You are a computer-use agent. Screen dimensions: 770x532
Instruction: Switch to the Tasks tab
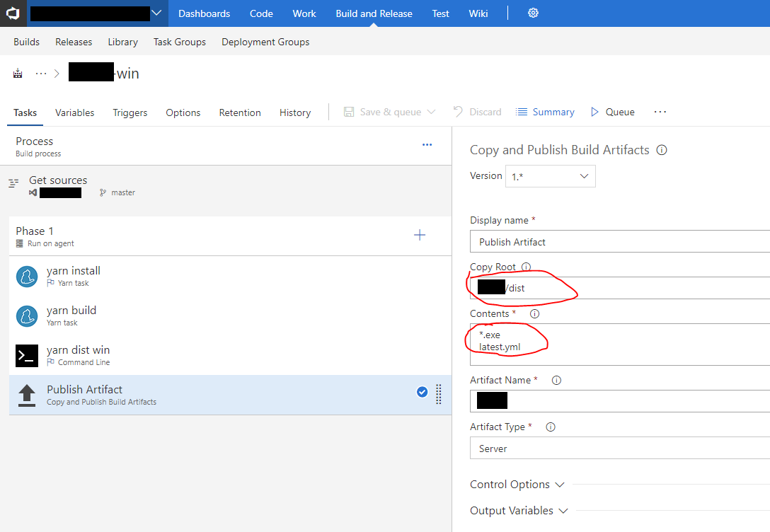tap(25, 112)
